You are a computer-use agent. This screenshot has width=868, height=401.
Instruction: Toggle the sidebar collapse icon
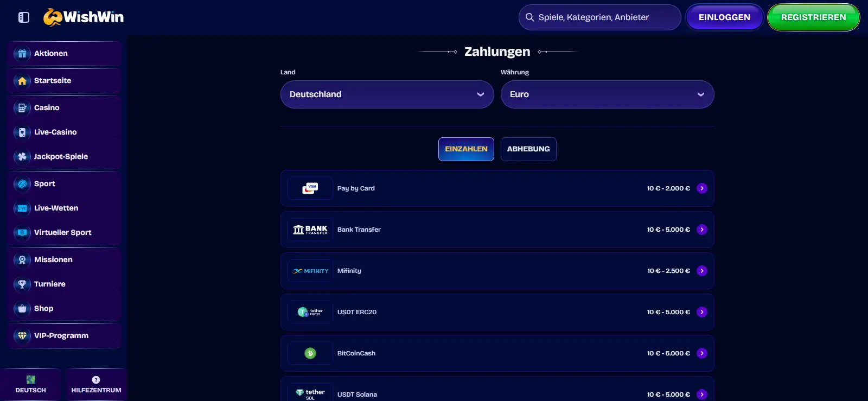[24, 17]
